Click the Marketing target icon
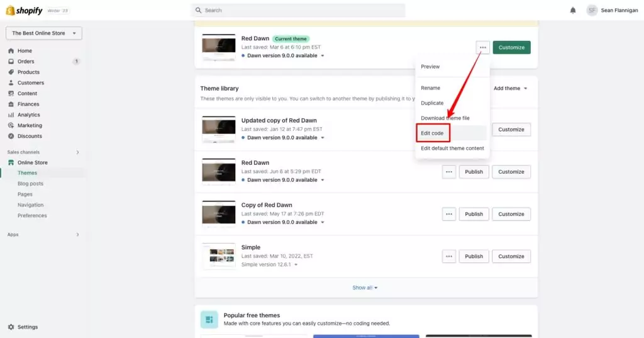 pyautogui.click(x=11, y=125)
